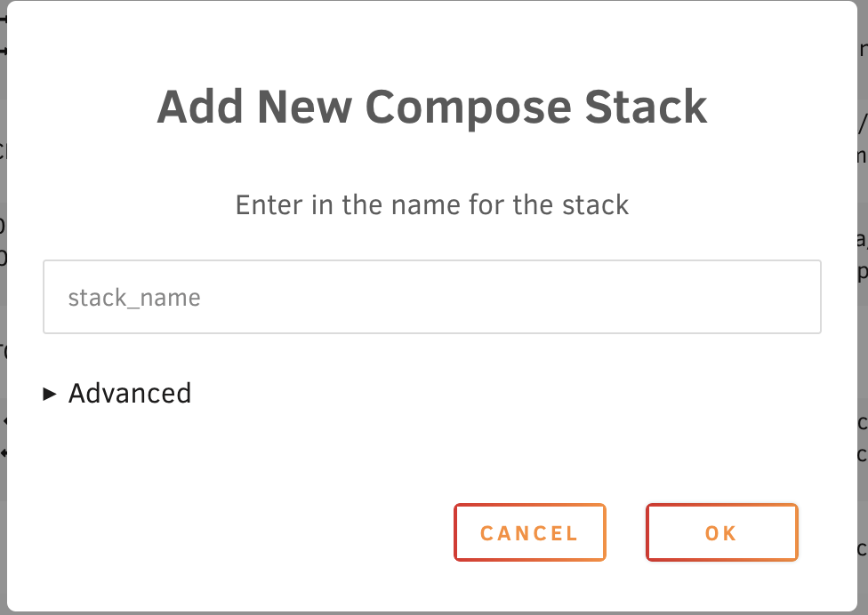This screenshot has height=615, width=868.
Task: Dismiss the dialog using CANCEL
Action: tap(529, 533)
